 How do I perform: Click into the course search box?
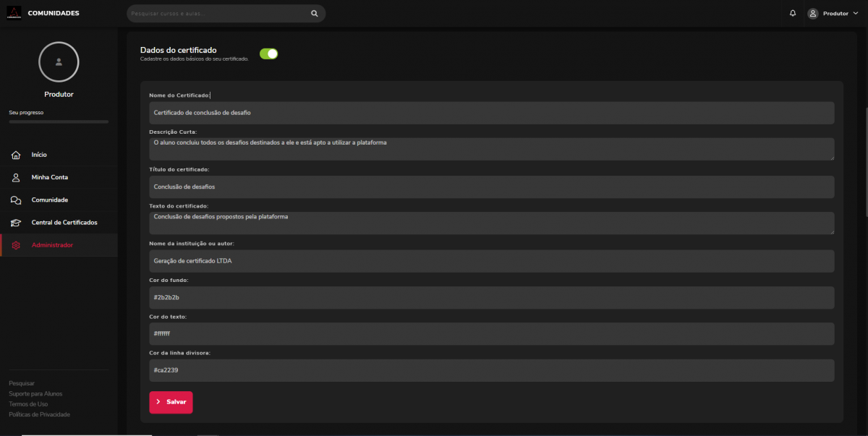pyautogui.click(x=217, y=13)
